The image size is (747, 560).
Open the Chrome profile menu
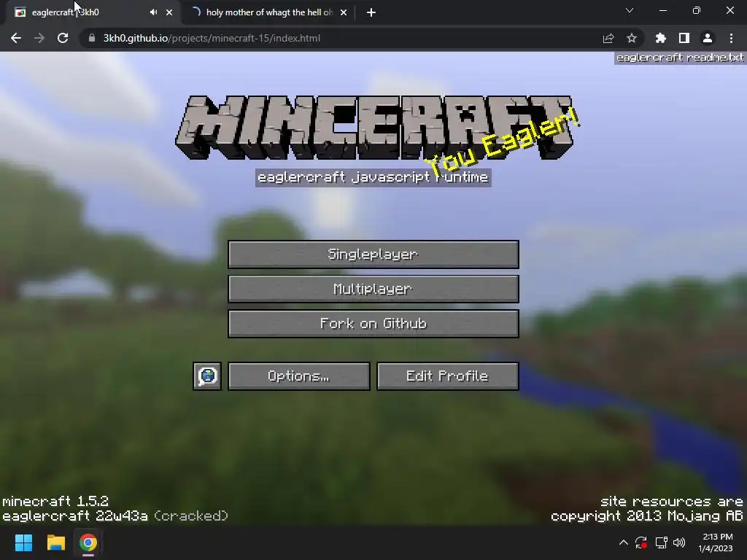point(707,38)
